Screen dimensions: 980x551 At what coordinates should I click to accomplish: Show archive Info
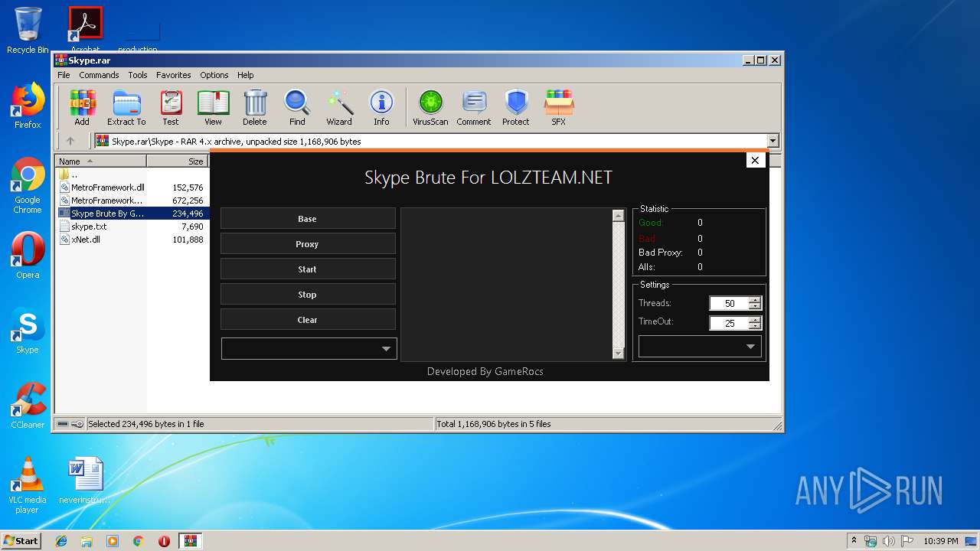[381, 108]
